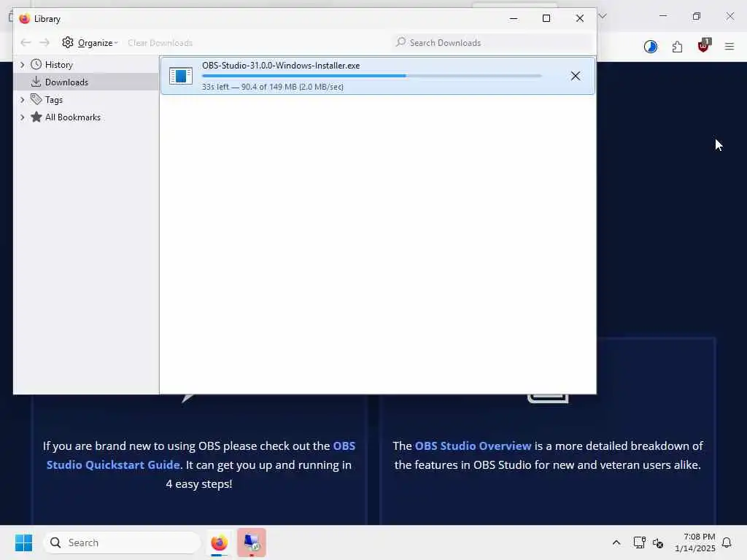Click the taskbar Search box
Viewport: 747px width, 560px height.
pos(122,542)
